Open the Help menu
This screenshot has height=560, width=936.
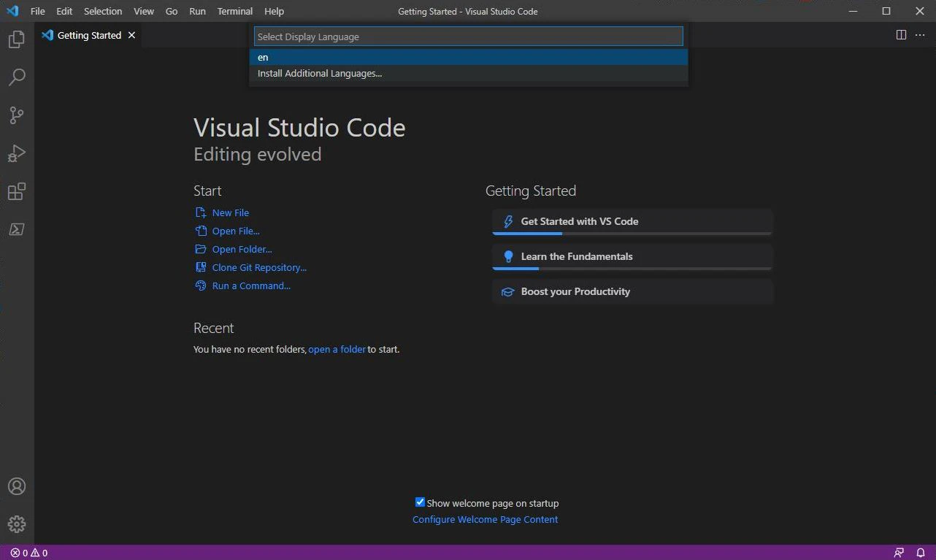[x=274, y=11]
